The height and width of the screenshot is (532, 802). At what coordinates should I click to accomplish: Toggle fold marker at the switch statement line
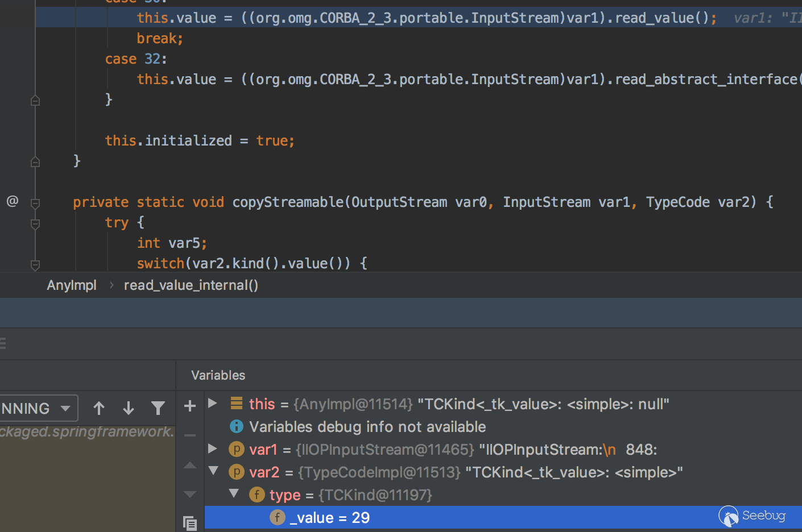(35, 264)
